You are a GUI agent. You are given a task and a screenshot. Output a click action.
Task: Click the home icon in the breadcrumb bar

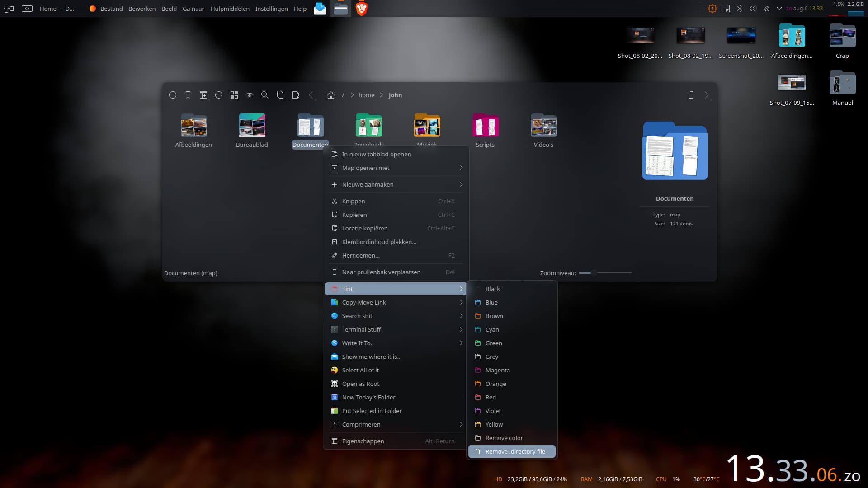[331, 95]
